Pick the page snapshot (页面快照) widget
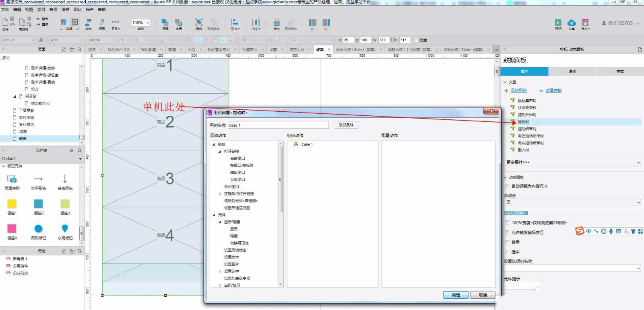Screen dimensions: 644x310 pos(12,179)
